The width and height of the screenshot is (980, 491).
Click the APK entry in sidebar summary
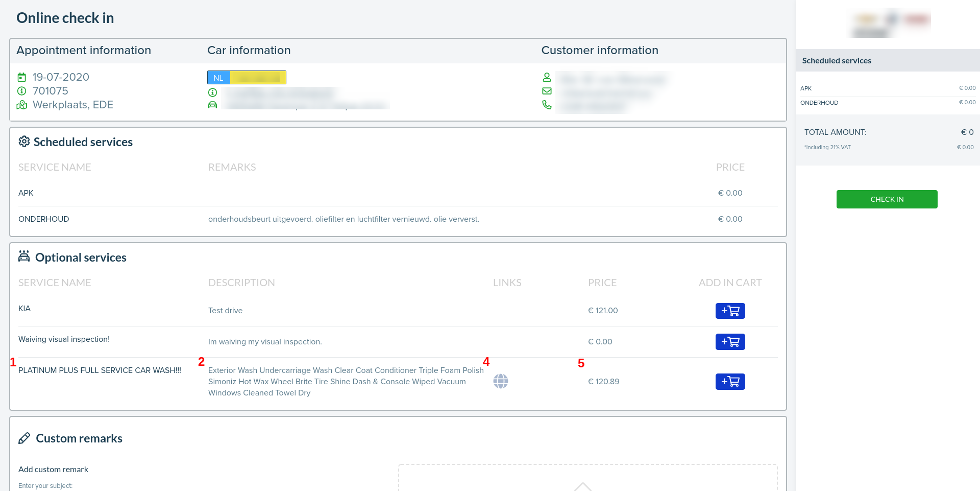pos(806,88)
